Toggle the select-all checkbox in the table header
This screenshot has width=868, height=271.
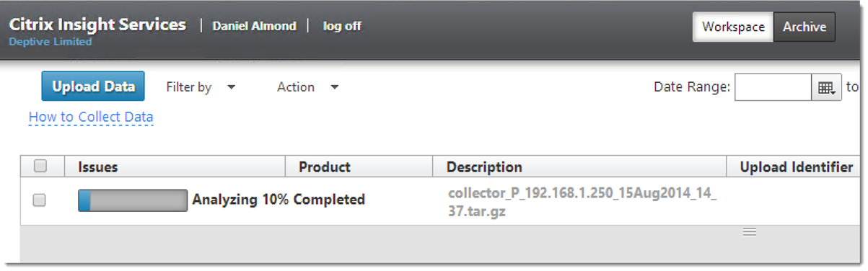[x=40, y=166]
